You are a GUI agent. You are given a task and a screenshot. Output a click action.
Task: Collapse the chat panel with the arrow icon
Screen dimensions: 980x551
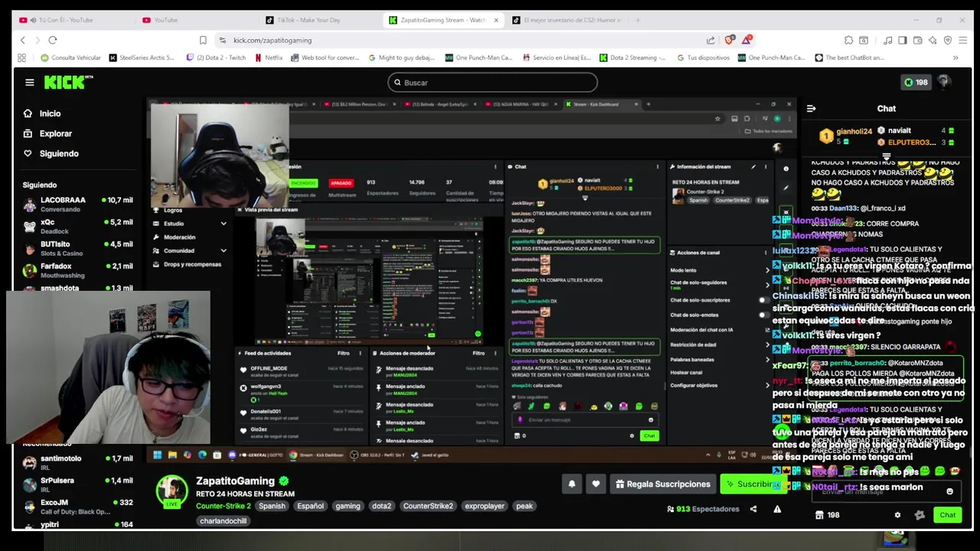812,109
